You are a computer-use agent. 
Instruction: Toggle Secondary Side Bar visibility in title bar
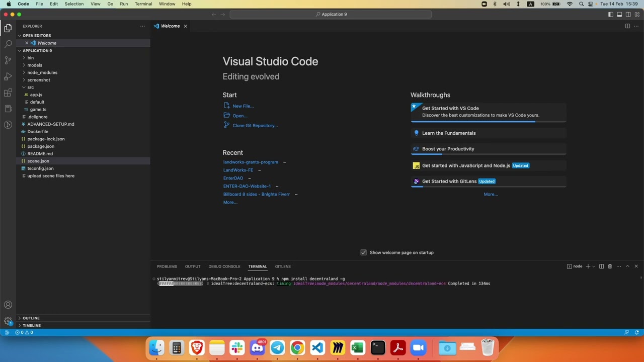pyautogui.click(x=628, y=15)
